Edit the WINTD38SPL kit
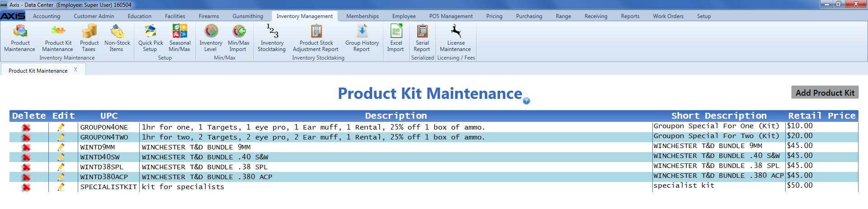Viewport: 868px width, 209px height. tap(61, 167)
